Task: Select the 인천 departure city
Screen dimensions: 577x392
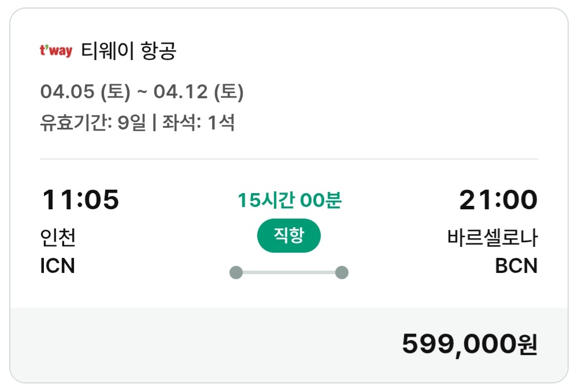Action: (x=58, y=237)
